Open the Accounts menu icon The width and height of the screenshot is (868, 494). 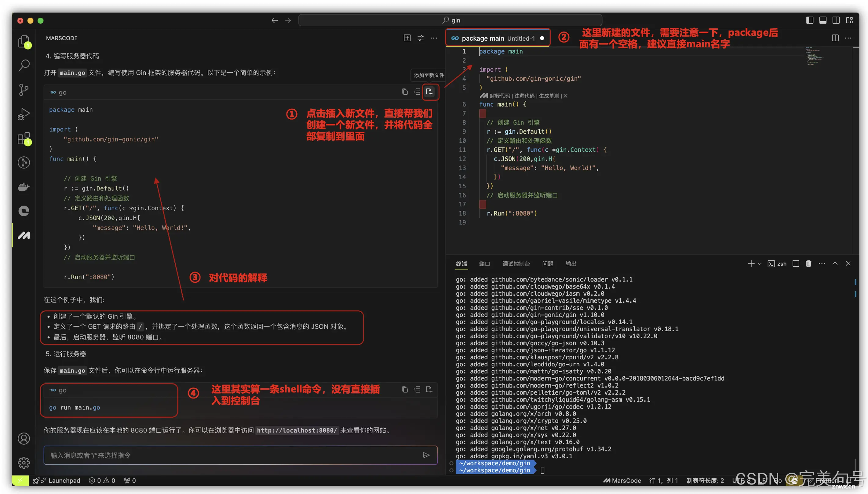click(24, 438)
